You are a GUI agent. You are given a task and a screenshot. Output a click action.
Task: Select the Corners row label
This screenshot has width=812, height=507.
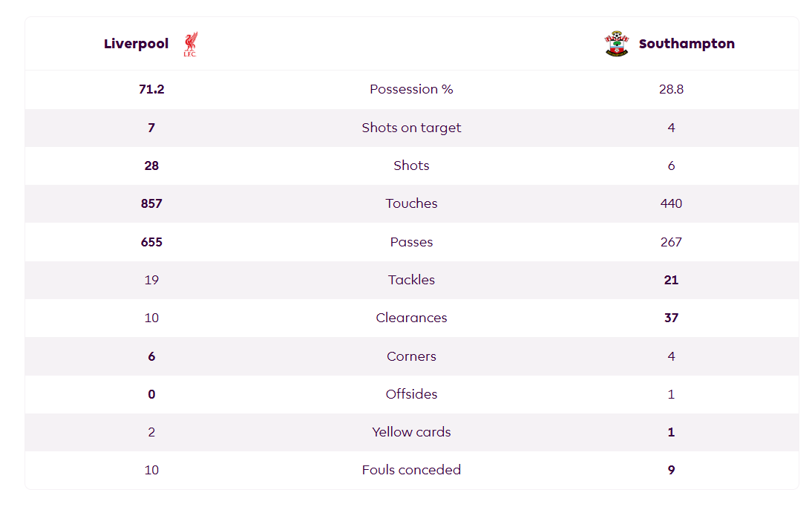click(x=411, y=356)
